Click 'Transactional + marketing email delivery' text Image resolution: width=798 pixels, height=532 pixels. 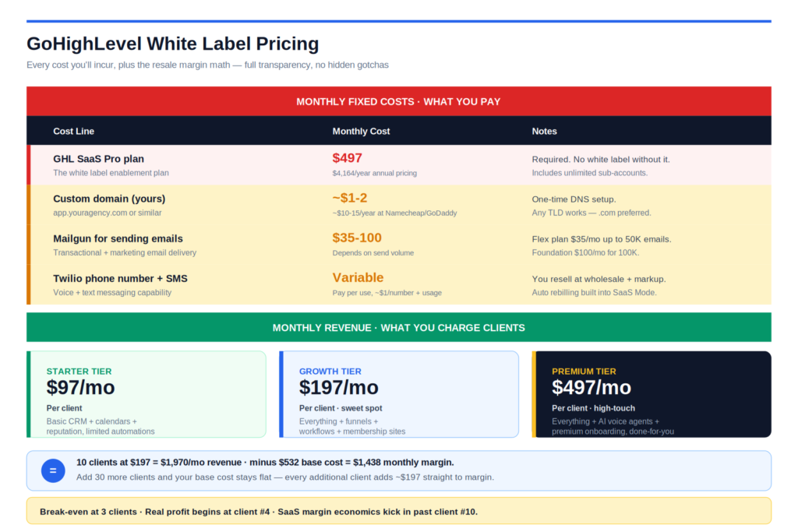[x=124, y=253]
